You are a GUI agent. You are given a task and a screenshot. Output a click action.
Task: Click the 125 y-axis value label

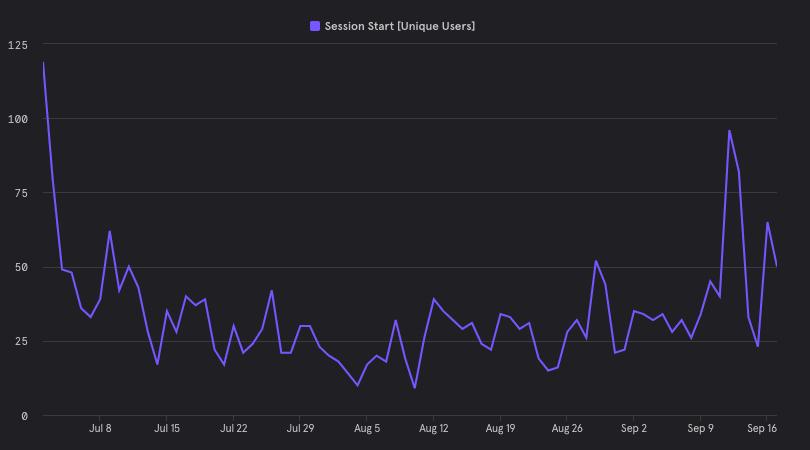click(17, 45)
